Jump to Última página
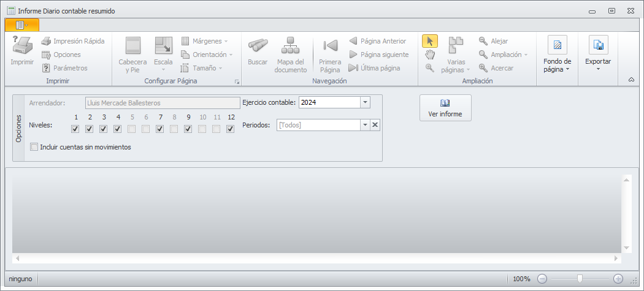 [x=374, y=68]
